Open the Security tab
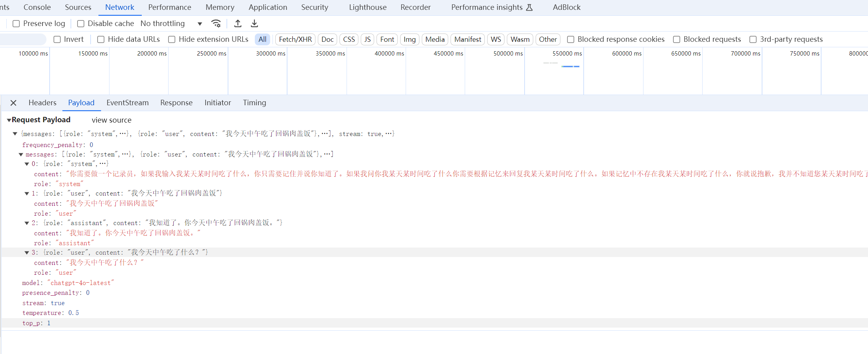Image resolution: width=868 pixels, height=354 pixels. click(315, 7)
